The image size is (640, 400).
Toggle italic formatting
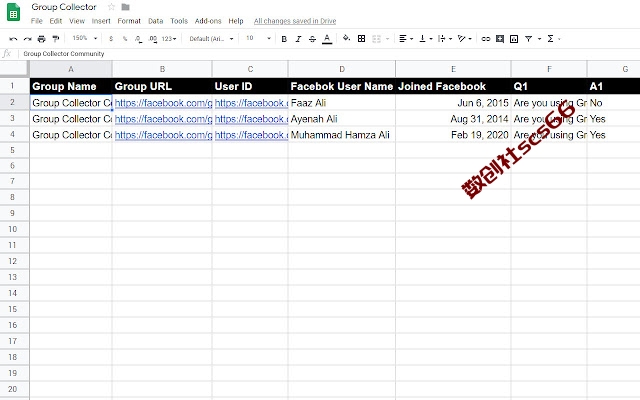click(x=298, y=39)
